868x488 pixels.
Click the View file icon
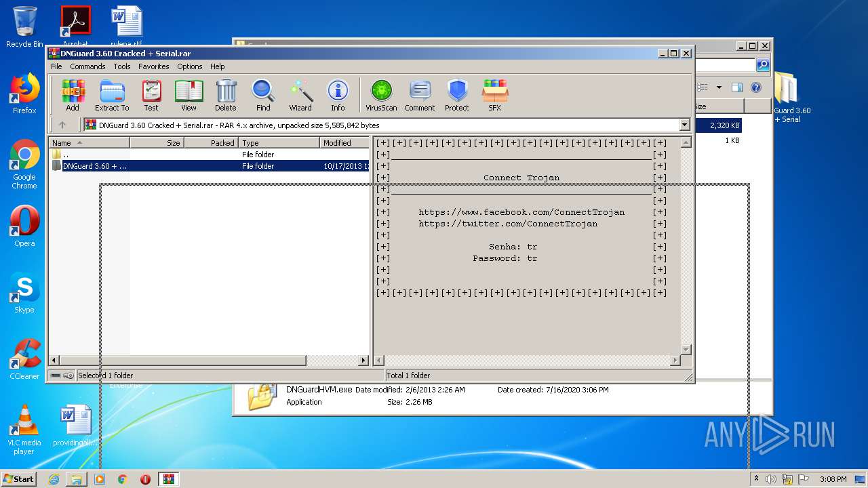(189, 95)
